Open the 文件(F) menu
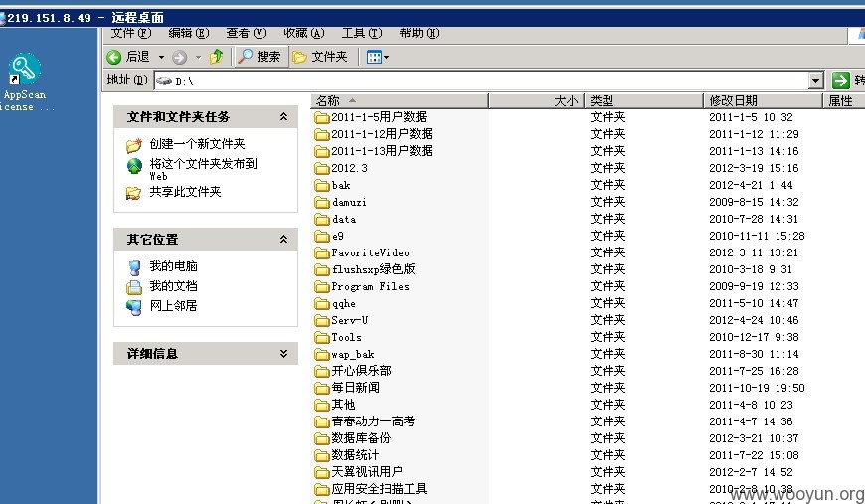Image resolution: width=865 pixels, height=504 pixels. (x=130, y=33)
